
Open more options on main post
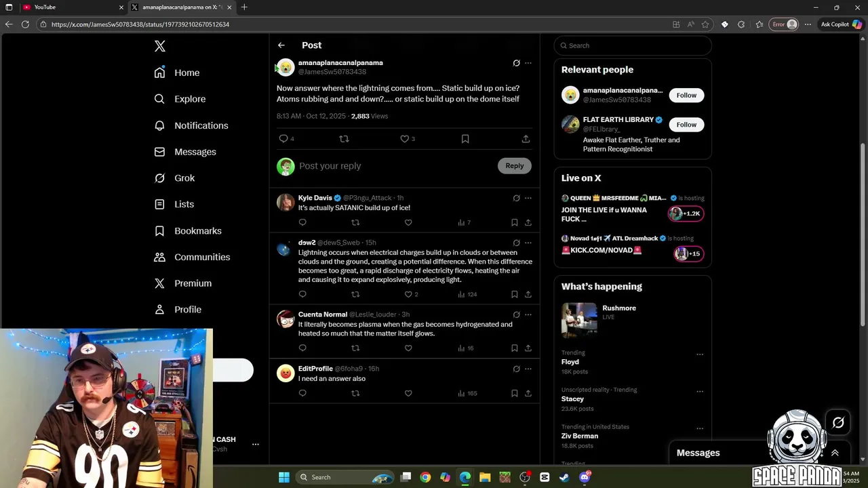pos(528,63)
